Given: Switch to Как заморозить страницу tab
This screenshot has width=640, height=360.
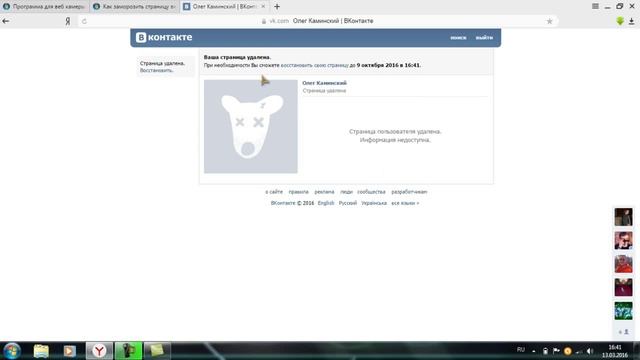Looking at the screenshot, I should point(134,7).
